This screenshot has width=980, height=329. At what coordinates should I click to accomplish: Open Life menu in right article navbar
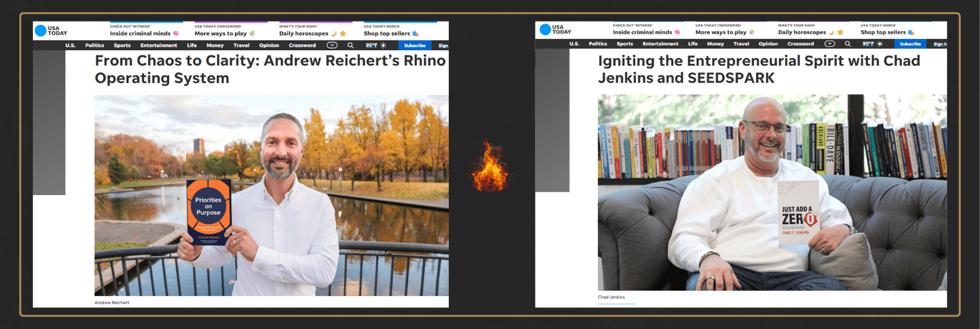693,44
